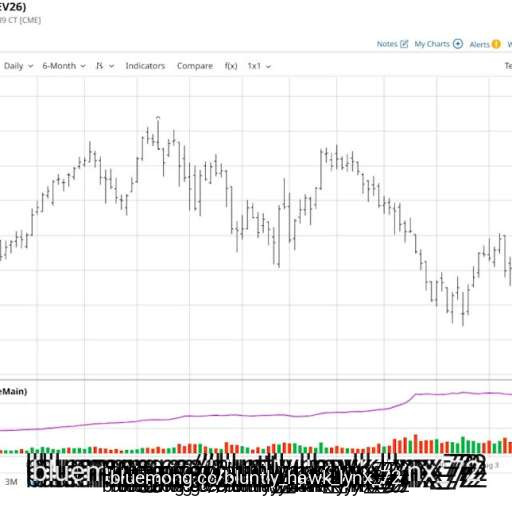Click the Alerts orange warning icon
The height and width of the screenshot is (512, 512).
(496, 44)
